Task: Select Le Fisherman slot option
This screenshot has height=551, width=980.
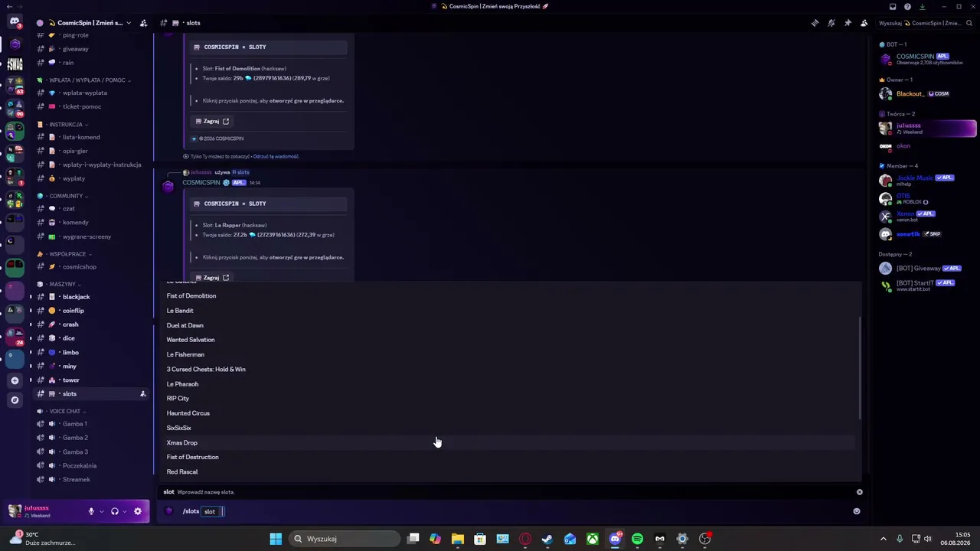Action: pos(510,354)
